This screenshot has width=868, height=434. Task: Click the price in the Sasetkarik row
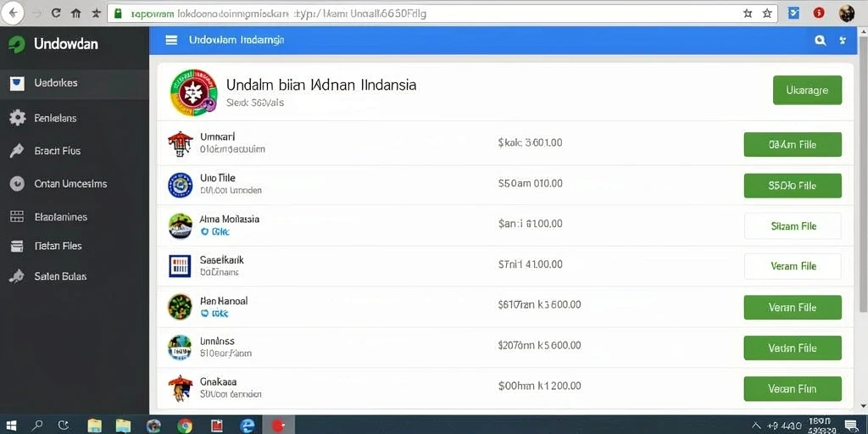tap(531, 264)
